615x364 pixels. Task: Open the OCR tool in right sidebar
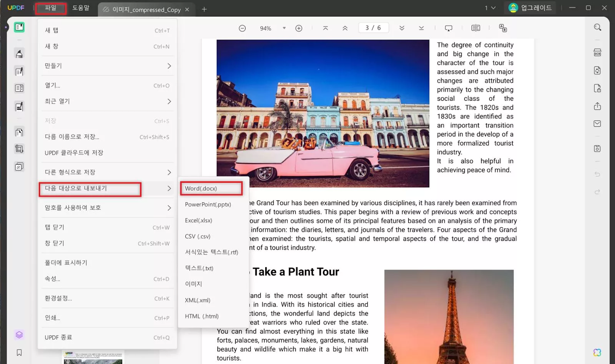597,53
